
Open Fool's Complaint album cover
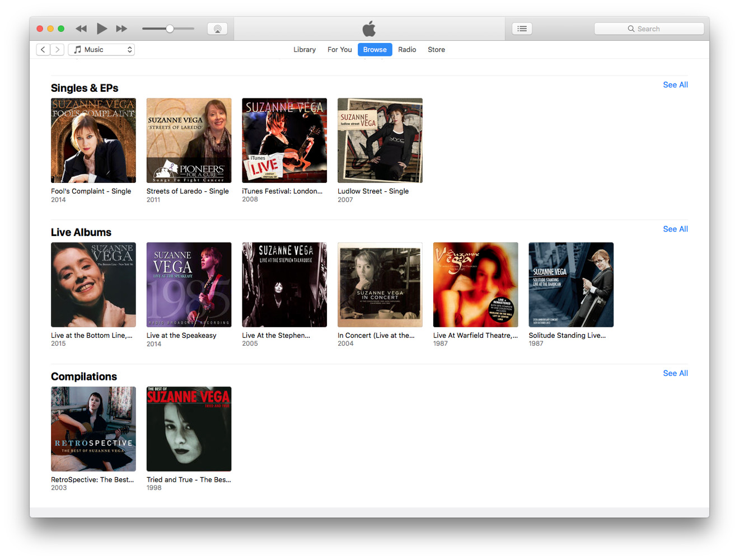click(93, 140)
